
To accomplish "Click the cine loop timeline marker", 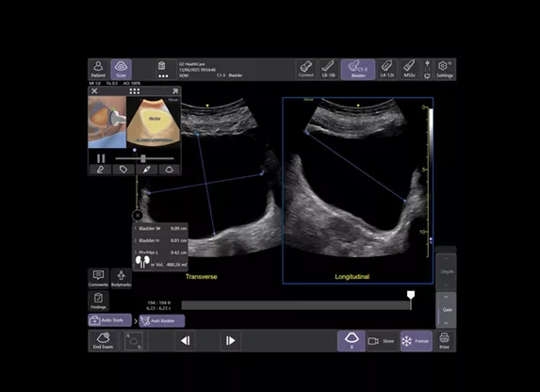I will pyautogui.click(x=411, y=296).
